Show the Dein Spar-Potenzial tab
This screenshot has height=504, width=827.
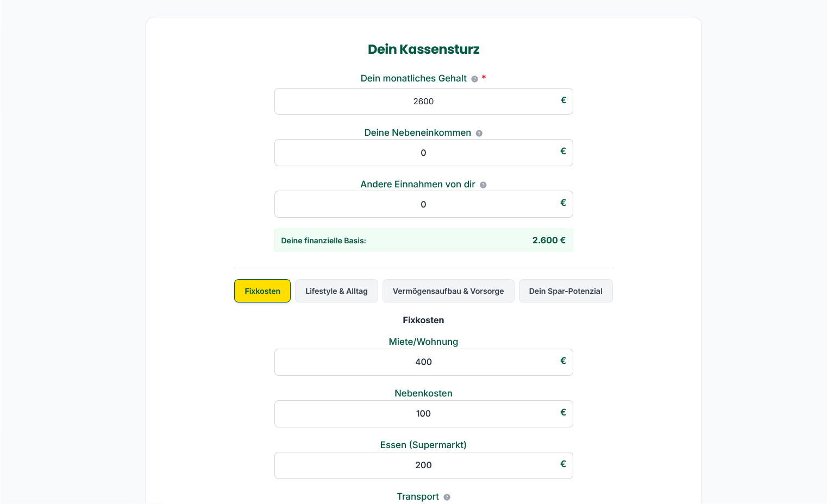566,291
